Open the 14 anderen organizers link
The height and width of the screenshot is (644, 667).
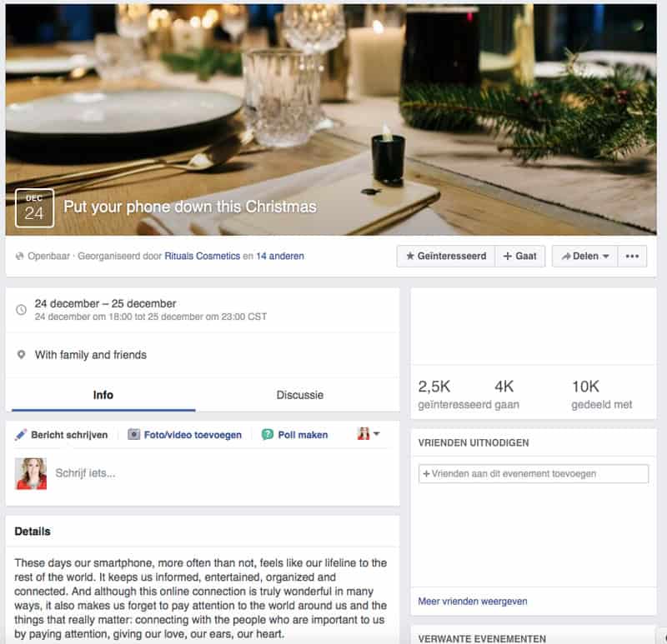coord(280,256)
